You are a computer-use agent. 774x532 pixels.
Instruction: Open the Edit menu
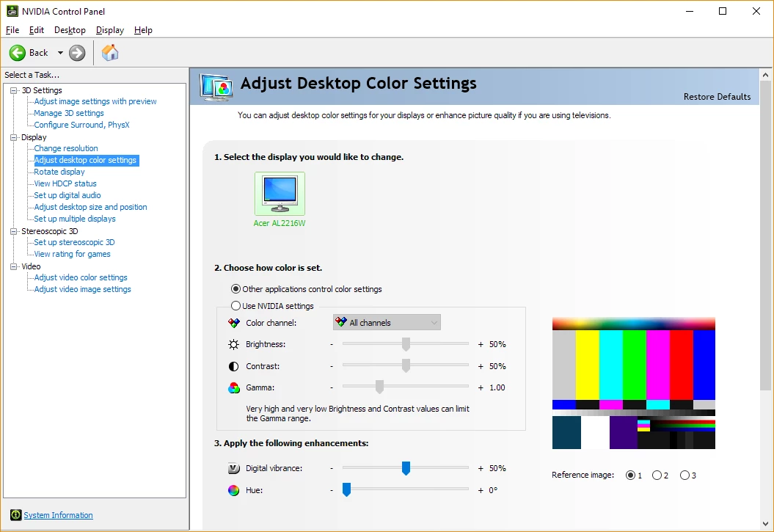[37, 30]
